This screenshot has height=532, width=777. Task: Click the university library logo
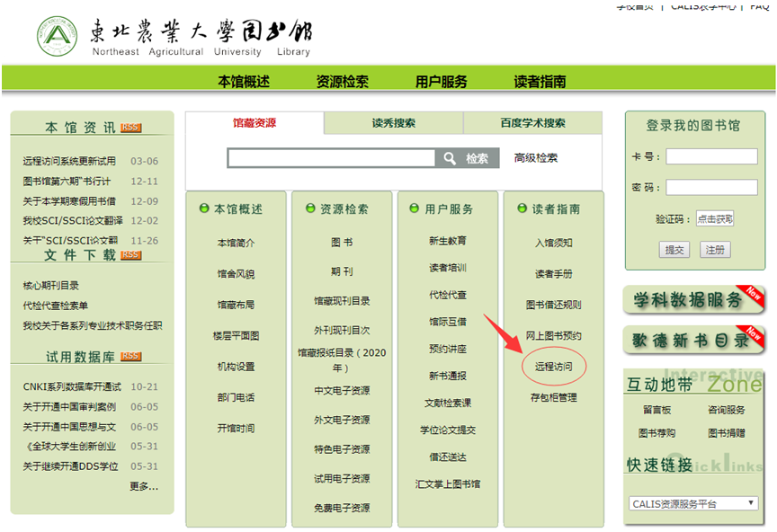tap(58, 36)
